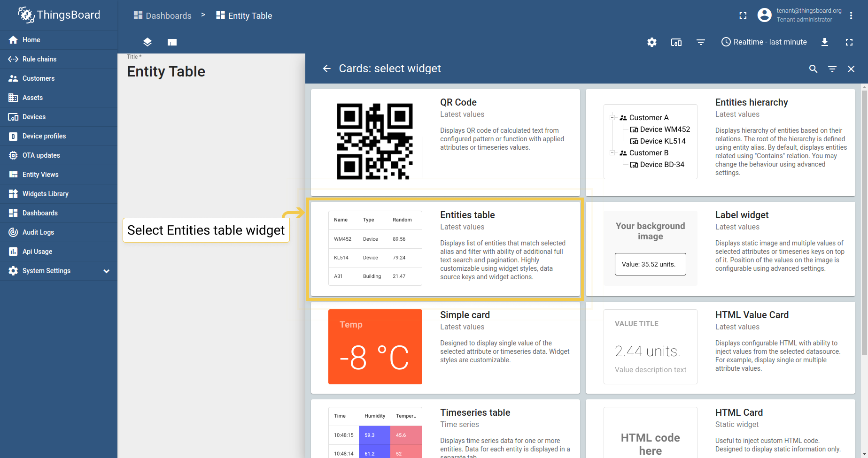Click the dashboard states icon

(172, 42)
